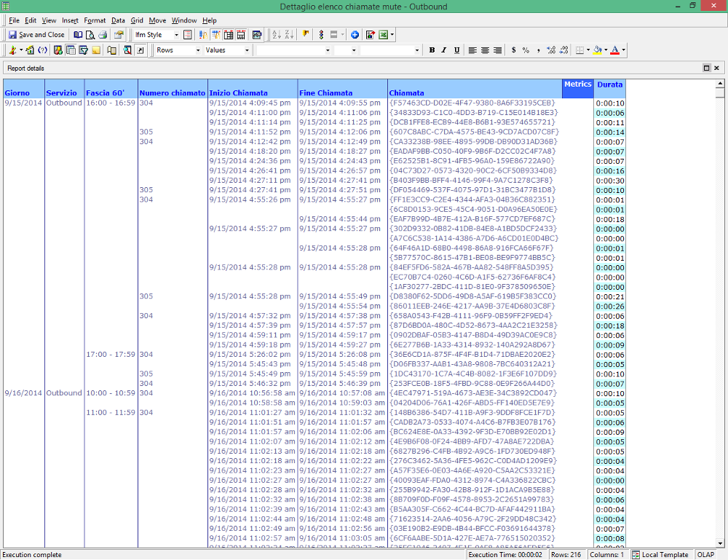The height and width of the screenshot is (560, 728).
Task: Open the View menu
Action: click(49, 20)
